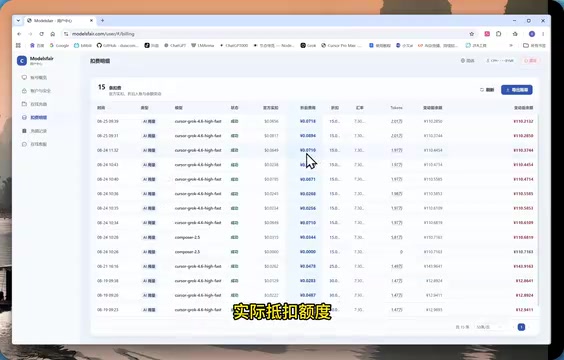Click the time cell 06-25 09:39

108,122
